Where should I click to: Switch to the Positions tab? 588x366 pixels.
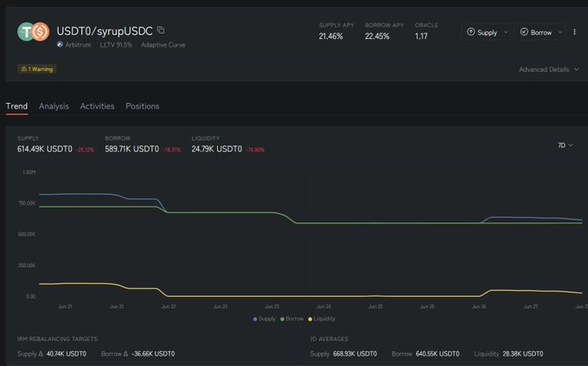[x=142, y=106]
